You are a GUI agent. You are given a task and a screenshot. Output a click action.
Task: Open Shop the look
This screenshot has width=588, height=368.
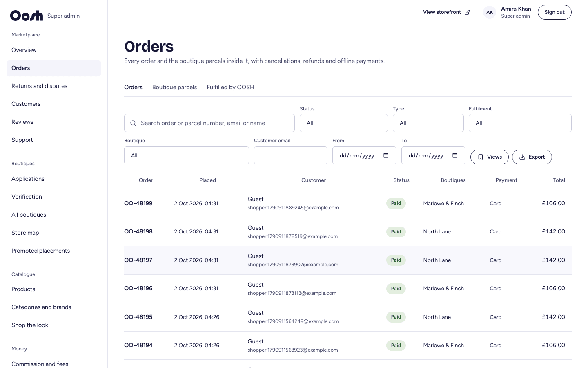click(x=53, y=325)
